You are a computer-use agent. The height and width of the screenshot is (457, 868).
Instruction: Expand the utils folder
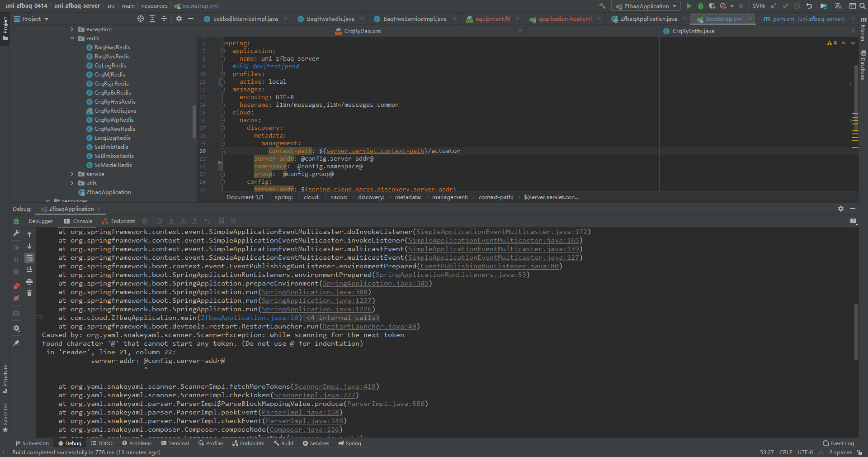click(72, 183)
